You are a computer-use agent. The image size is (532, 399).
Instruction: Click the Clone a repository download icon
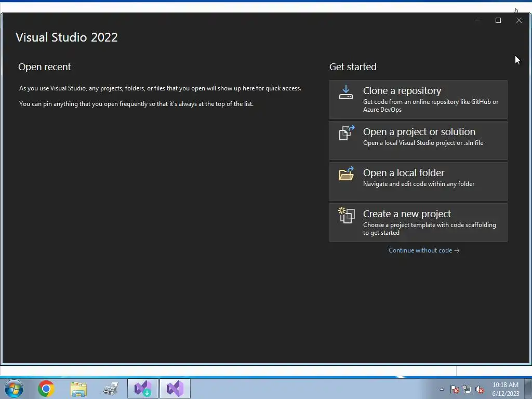tap(345, 92)
